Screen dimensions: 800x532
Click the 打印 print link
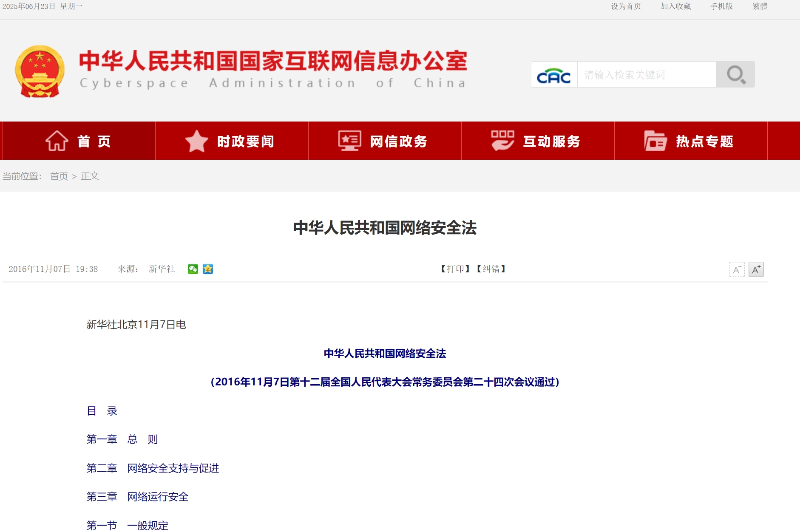click(x=455, y=269)
